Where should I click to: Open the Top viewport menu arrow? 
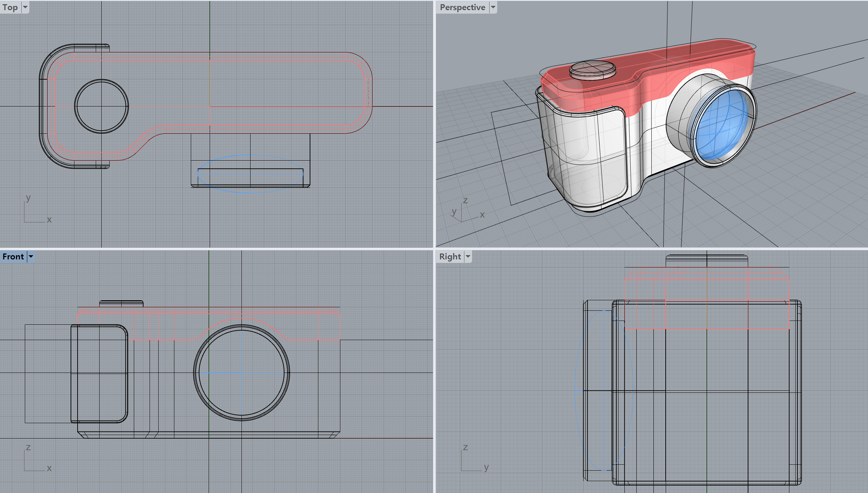click(x=25, y=7)
